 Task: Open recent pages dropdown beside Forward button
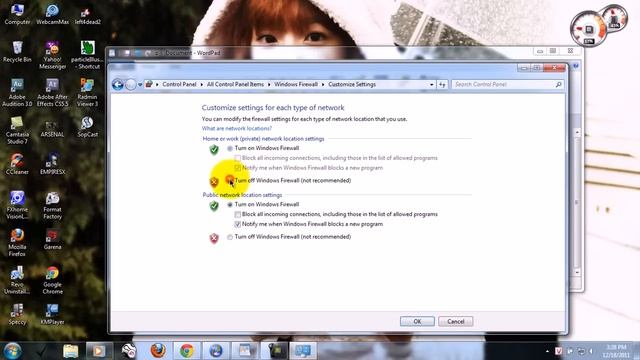(x=140, y=84)
